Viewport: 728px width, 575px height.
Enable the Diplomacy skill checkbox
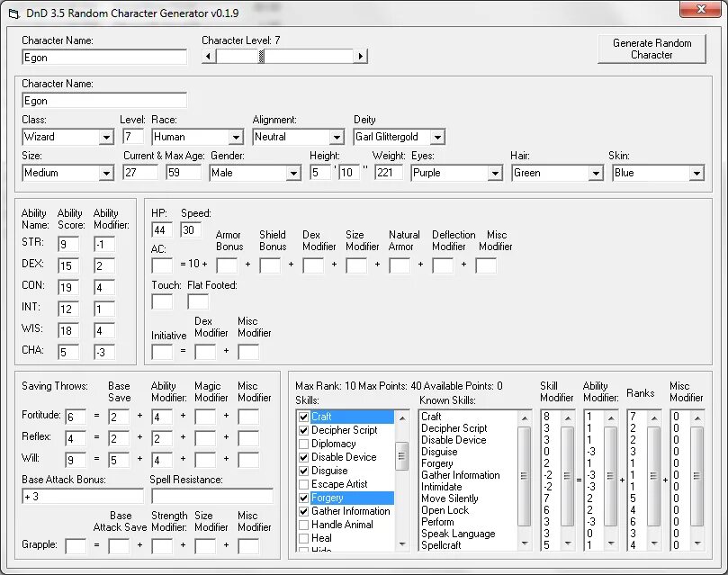point(303,444)
